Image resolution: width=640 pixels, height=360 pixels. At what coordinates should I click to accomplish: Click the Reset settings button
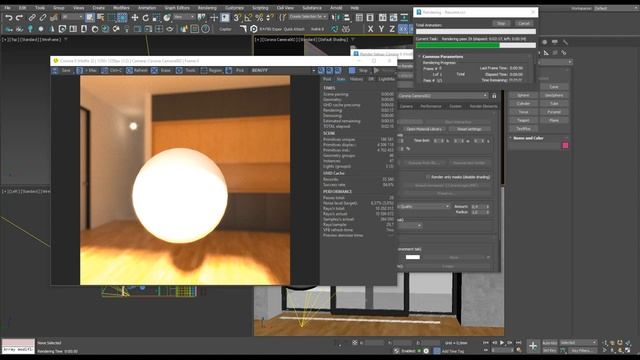pyautogui.click(x=469, y=129)
